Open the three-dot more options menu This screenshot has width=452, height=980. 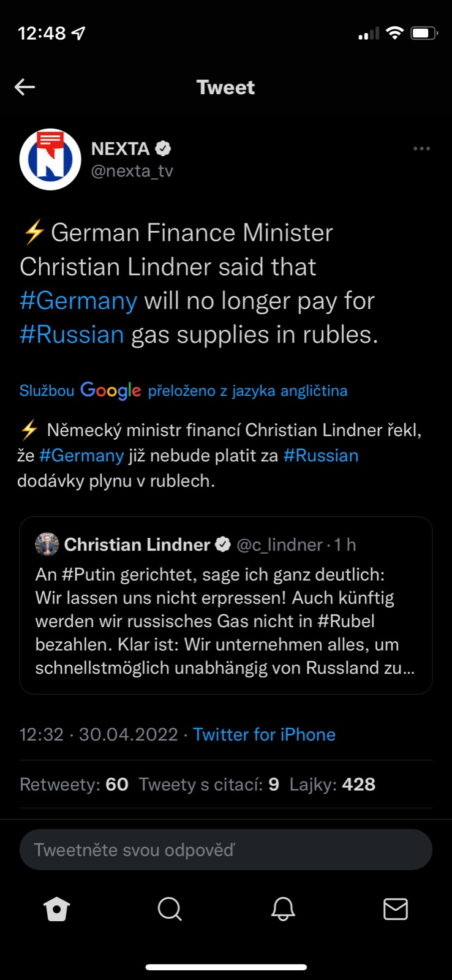pyautogui.click(x=421, y=149)
